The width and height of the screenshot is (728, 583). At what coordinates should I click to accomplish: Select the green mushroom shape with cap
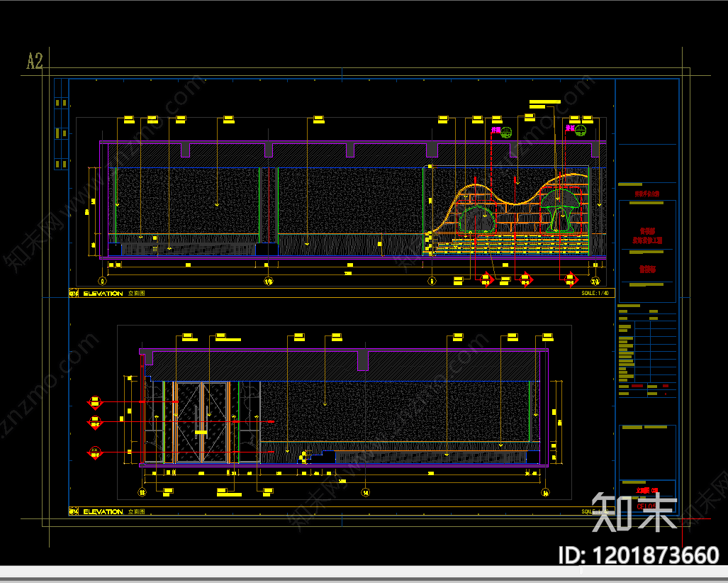tap(559, 209)
